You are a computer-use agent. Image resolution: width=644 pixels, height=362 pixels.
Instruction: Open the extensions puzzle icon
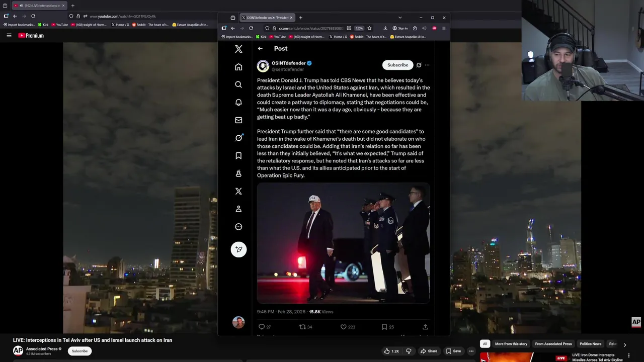(415, 28)
